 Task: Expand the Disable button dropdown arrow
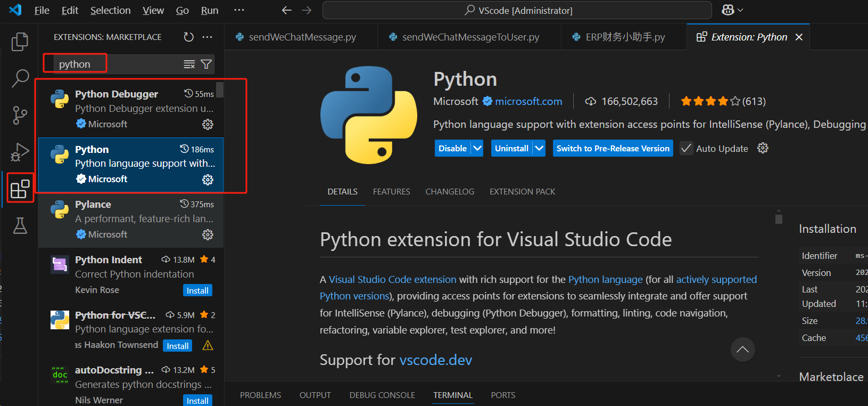pos(477,148)
